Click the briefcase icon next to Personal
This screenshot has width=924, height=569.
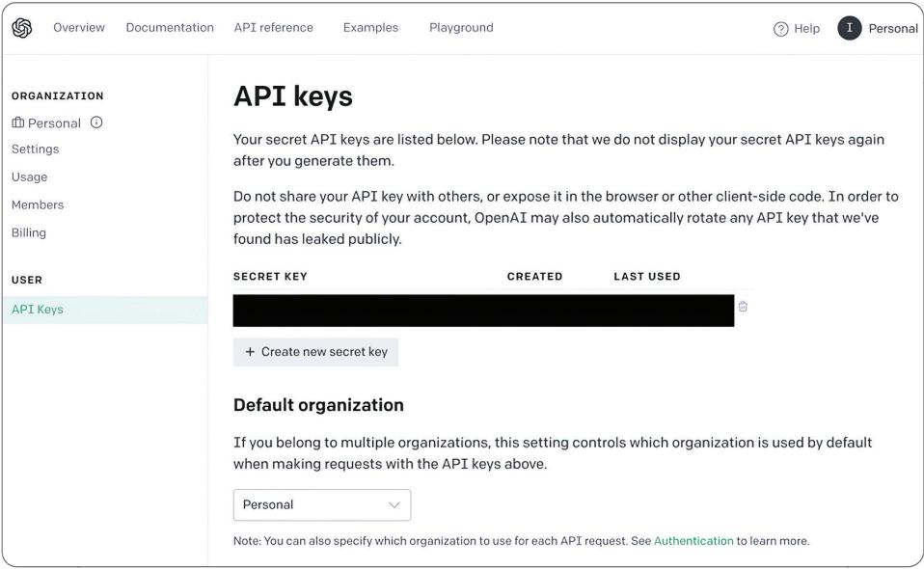click(x=18, y=122)
